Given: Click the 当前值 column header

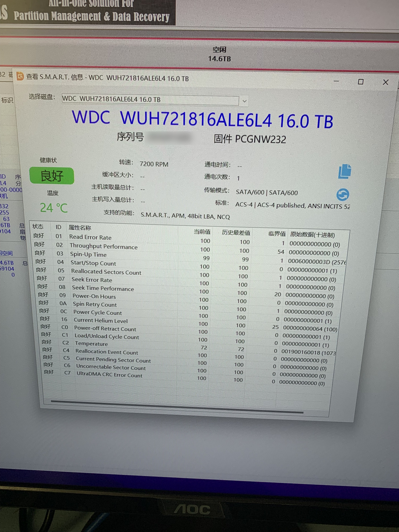Looking at the screenshot, I should [x=202, y=232].
